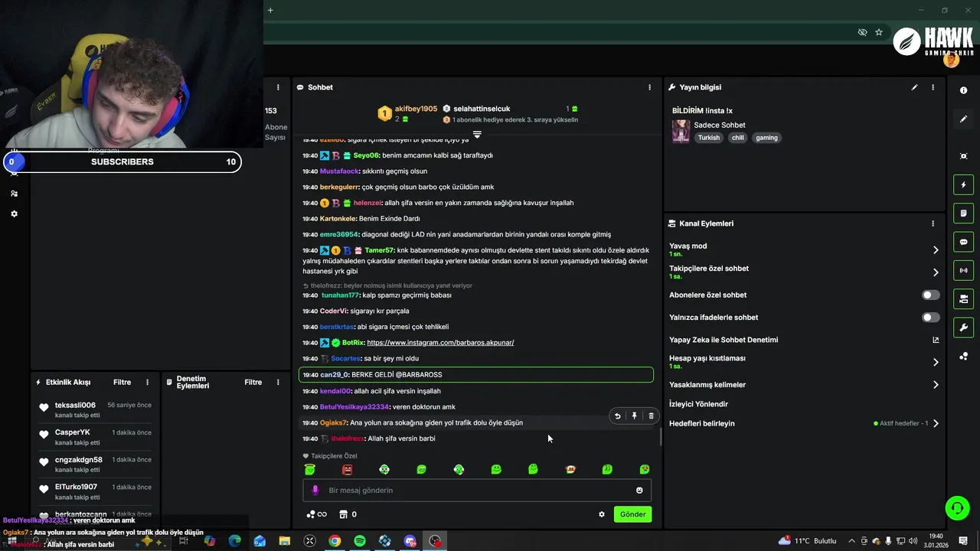Open the Etkinlik Akışı Filtre option
The height and width of the screenshot is (551, 980).
pos(122,382)
